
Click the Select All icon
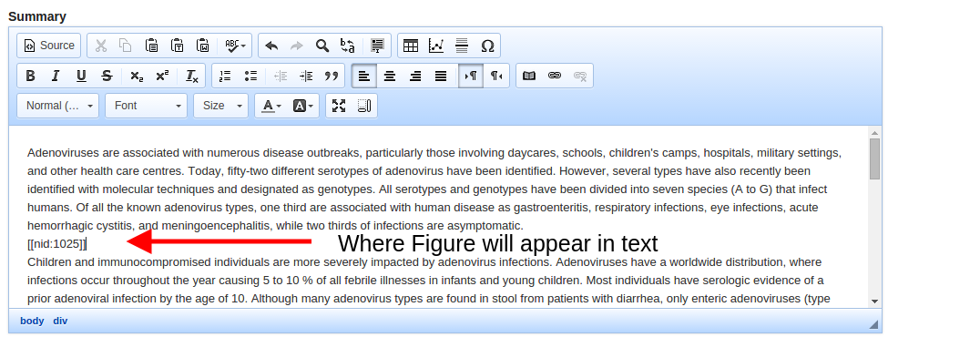point(377,46)
